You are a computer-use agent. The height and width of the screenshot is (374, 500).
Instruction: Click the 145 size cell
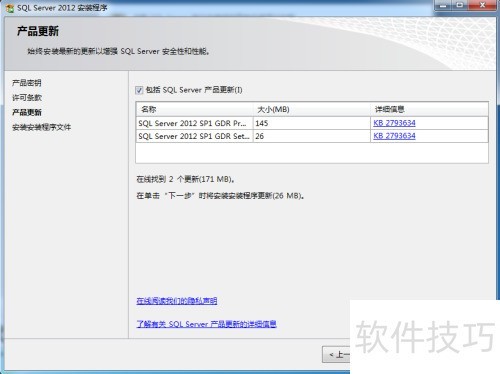[x=312, y=123]
